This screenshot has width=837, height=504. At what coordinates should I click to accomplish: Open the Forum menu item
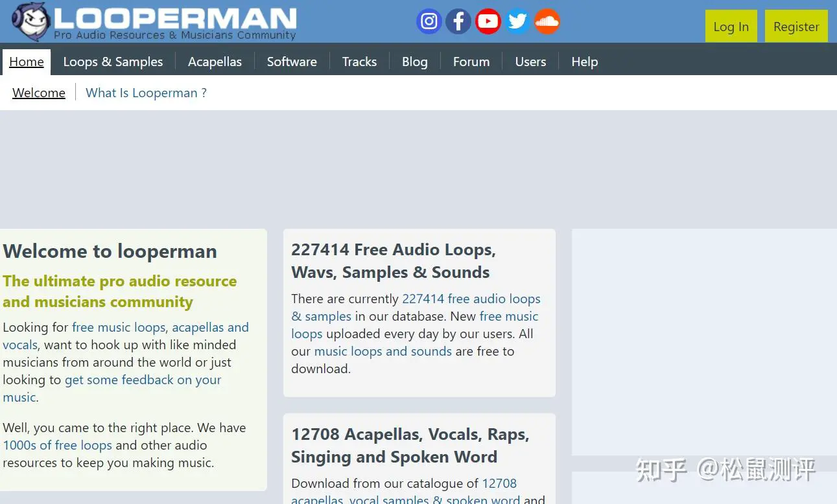click(471, 62)
